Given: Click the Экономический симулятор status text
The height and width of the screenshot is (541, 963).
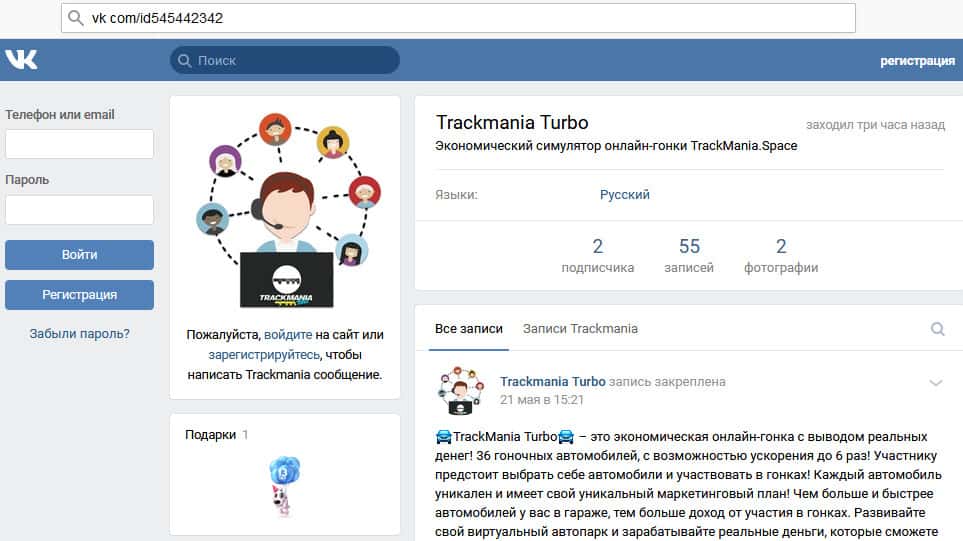Looking at the screenshot, I should point(616,146).
